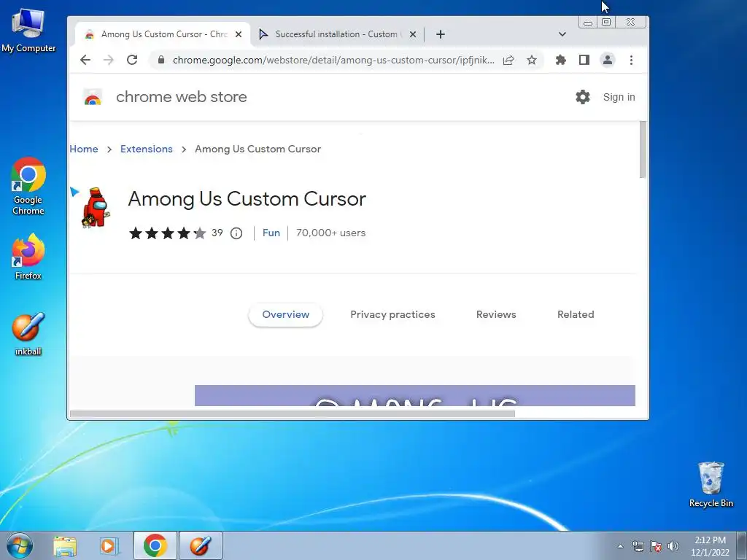Select the Firefox desktop shortcut

click(x=28, y=257)
